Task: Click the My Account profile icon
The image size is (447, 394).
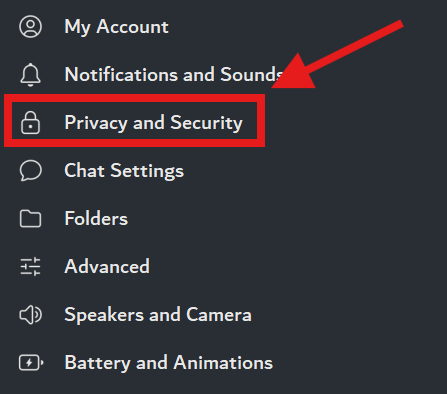Action: (x=30, y=26)
